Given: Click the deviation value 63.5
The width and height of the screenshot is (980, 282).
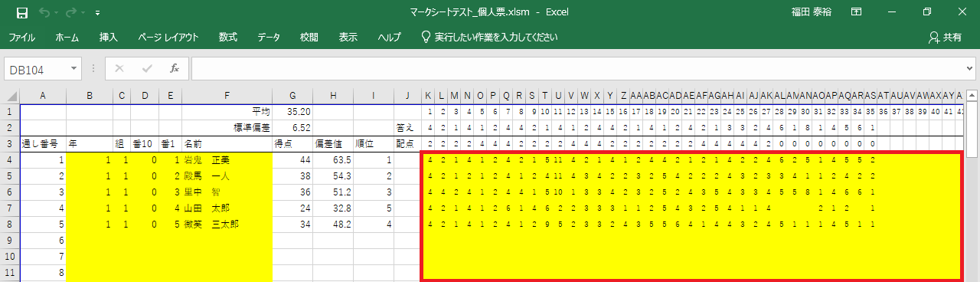Looking at the screenshot, I should [x=333, y=160].
